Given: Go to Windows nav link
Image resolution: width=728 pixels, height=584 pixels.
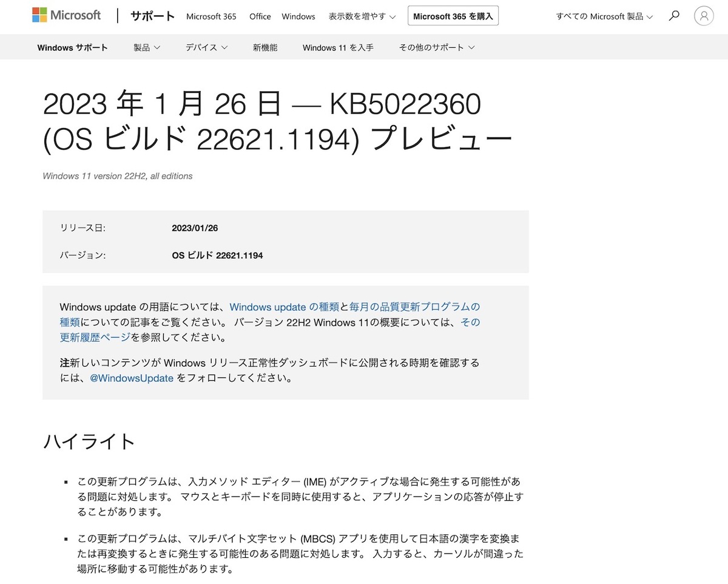Looking at the screenshot, I should click(x=298, y=16).
